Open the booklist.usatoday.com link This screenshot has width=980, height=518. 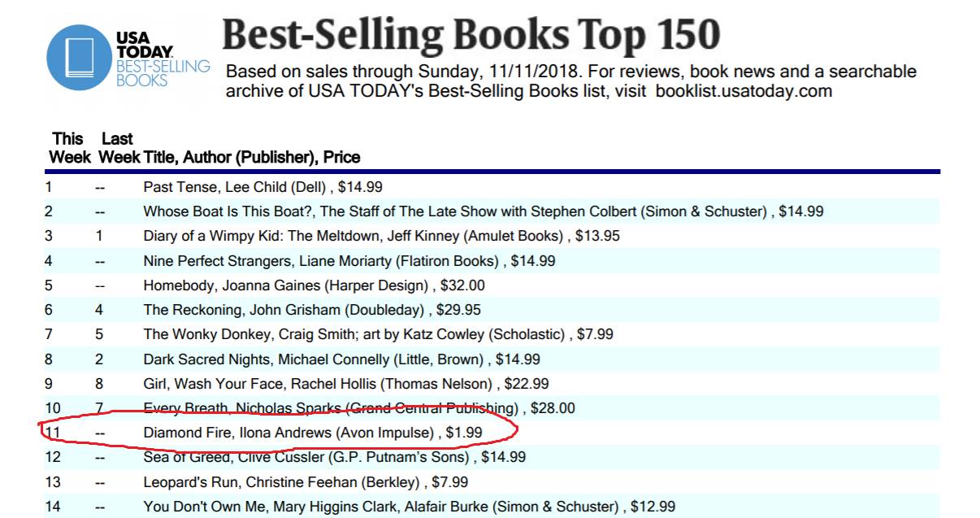pos(744,91)
